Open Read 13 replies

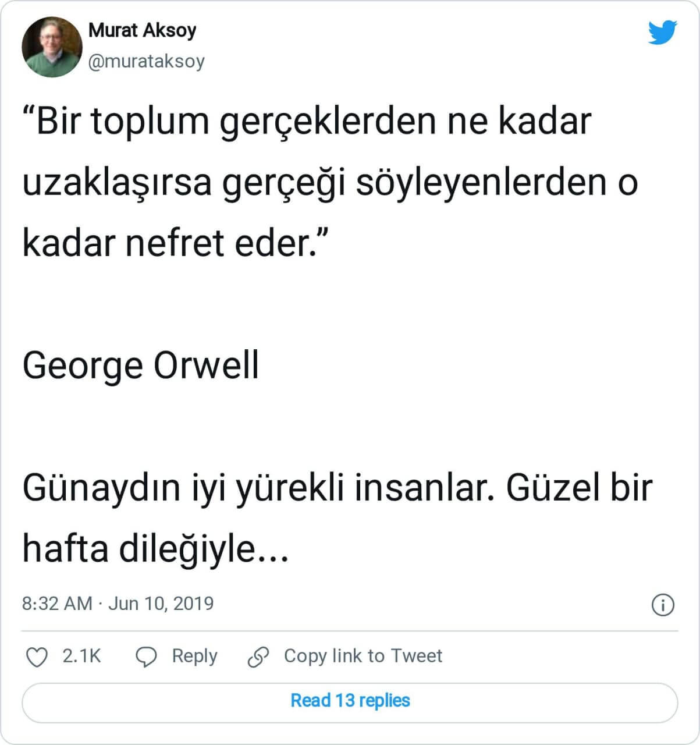(x=350, y=701)
